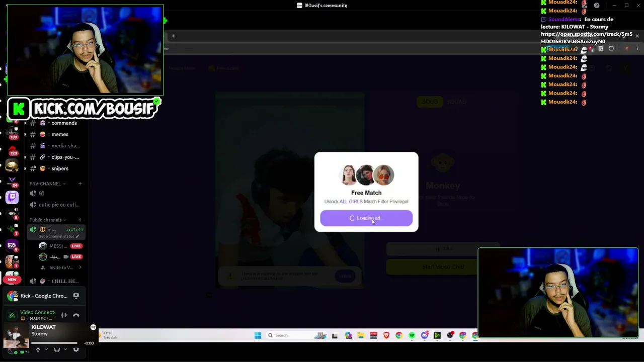Open the memes text channel

[x=55, y=134]
